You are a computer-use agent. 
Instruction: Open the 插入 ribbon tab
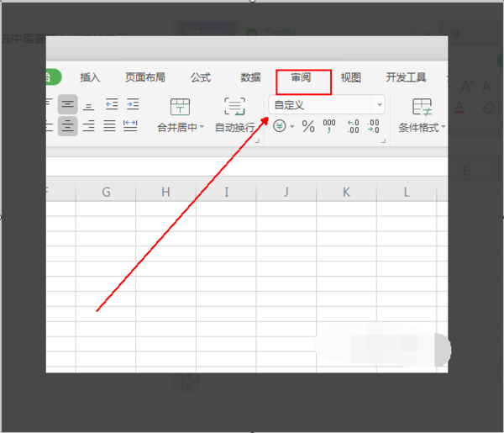coord(90,77)
